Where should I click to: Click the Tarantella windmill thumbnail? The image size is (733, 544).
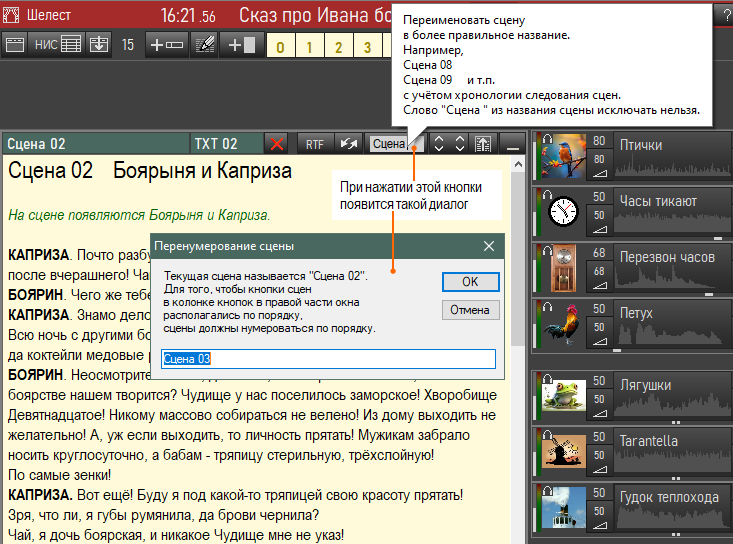click(564, 452)
